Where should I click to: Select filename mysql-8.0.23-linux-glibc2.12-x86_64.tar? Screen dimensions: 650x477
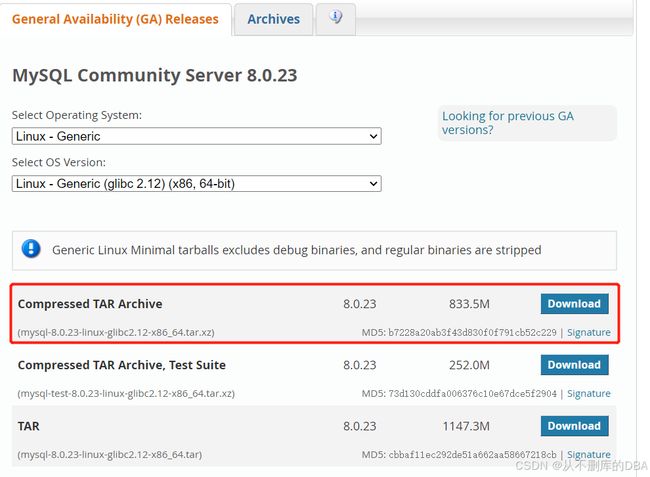pyautogui.click(x=110, y=455)
